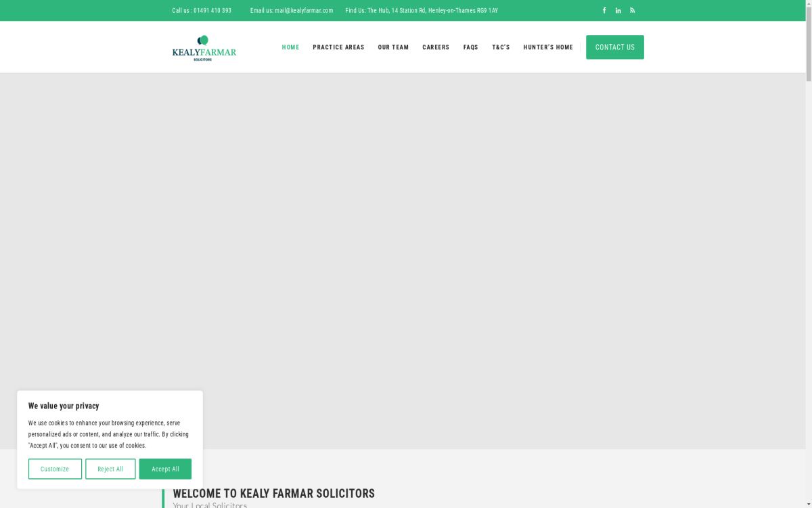Image resolution: width=812 pixels, height=508 pixels.
Task: Read the 'We value your privacy' notice
Action: click(x=64, y=406)
